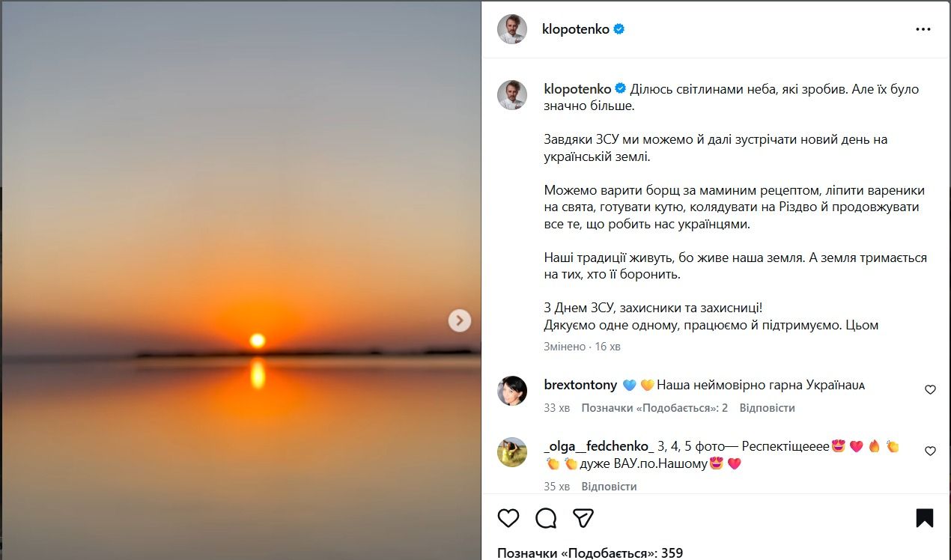Open _olga__fedchenko_'s profile avatar
Screen dimensions: 951x560
pyautogui.click(x=512, y=452)
